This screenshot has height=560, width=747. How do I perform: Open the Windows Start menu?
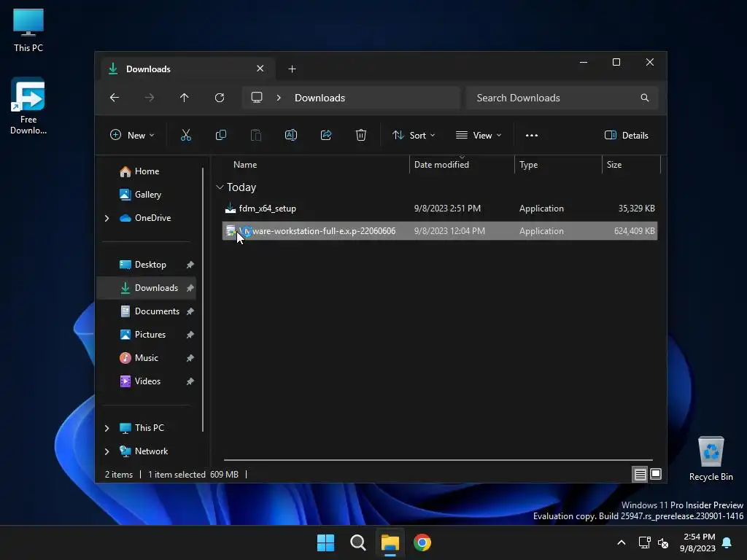(326, 542)
